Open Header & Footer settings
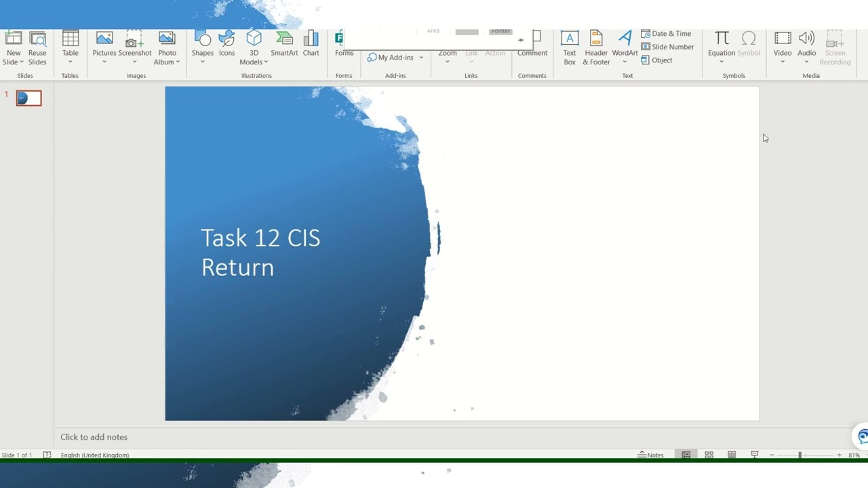The height and width of the screenshot is (488, 868). pyautogui.click(x=595, y=47)
